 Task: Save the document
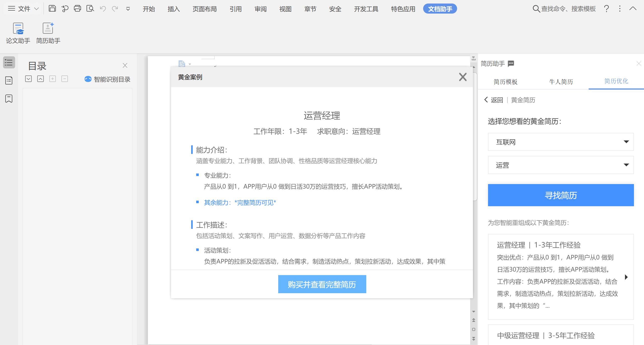pyautogui.click(x=53, y=9)
